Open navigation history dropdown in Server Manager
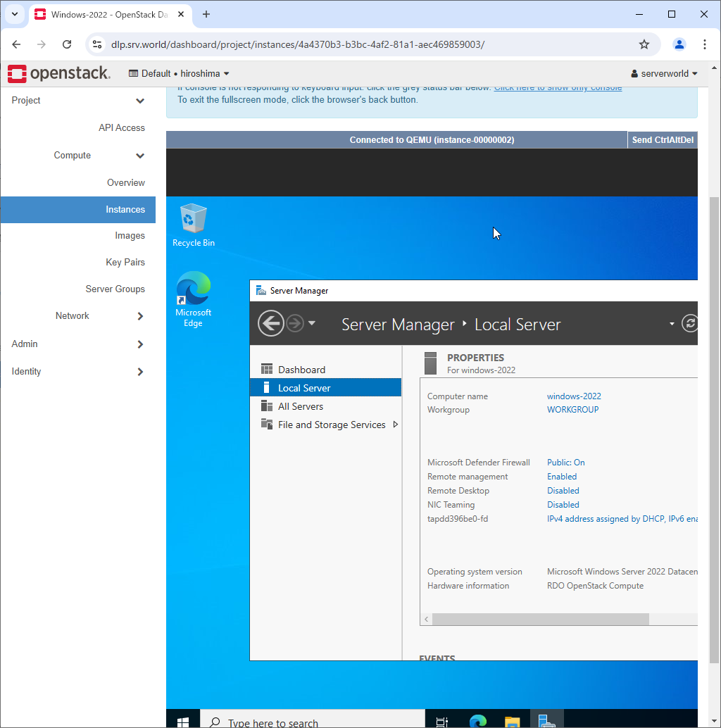Screen dimensions: 721x728 (312, 322)
